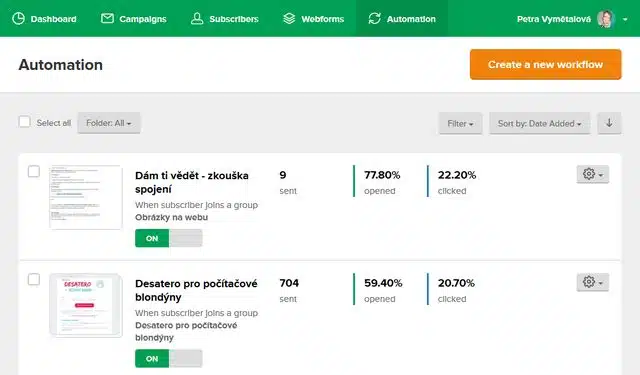The image size is (640, 375).
Task: Open the Folder: All dropdown
Action: click(109, 123)
